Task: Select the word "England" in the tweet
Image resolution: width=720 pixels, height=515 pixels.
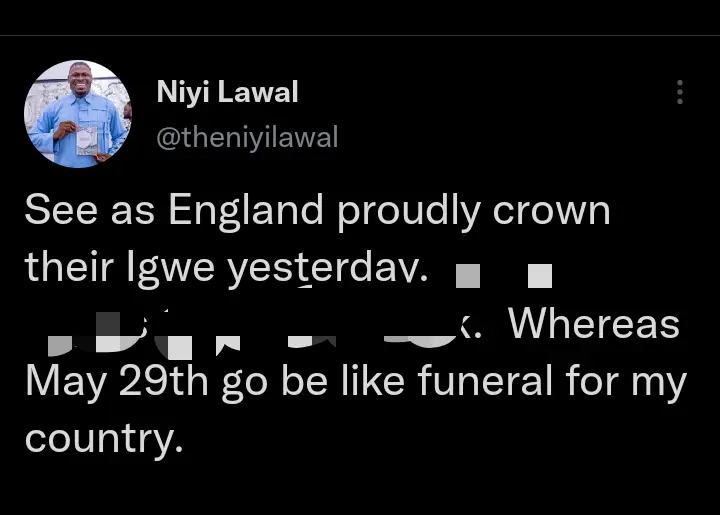Action: click(246, 211)
